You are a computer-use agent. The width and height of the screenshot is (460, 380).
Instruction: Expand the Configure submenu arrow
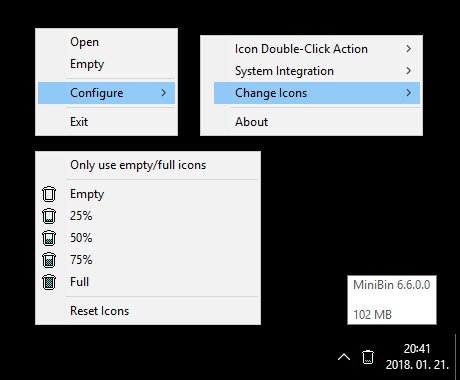coord(163,93)
